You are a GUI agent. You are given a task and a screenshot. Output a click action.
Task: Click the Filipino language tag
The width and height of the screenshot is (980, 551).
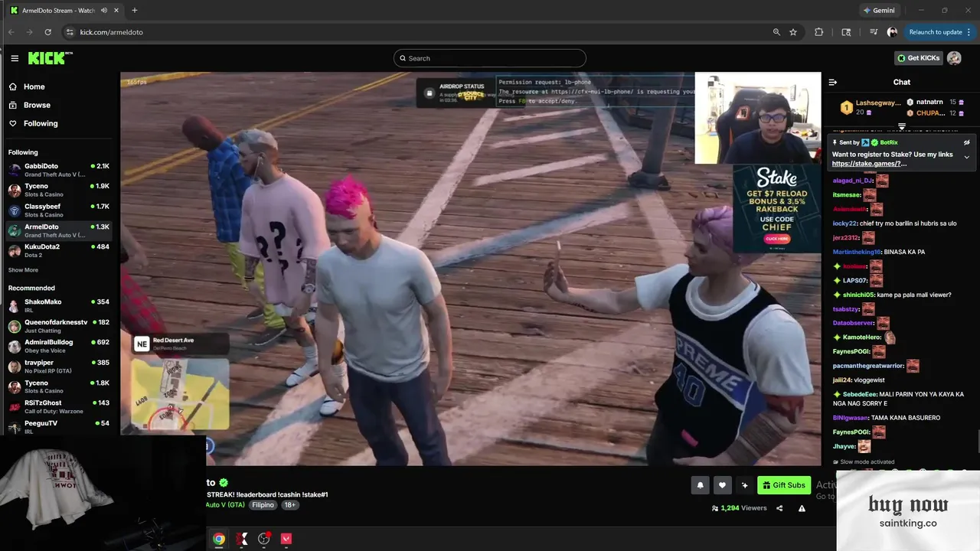pyautogui.click(x=263, y=505)
